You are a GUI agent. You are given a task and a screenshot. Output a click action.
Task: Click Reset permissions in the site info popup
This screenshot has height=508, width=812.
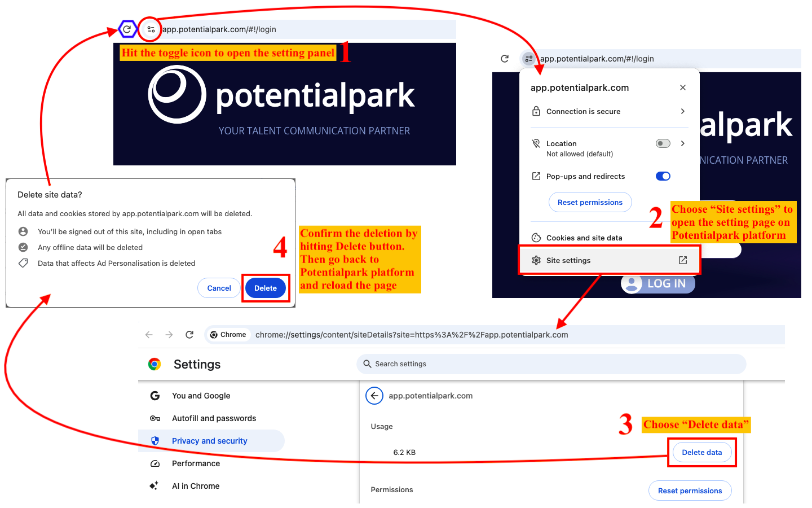pos(590,202)
